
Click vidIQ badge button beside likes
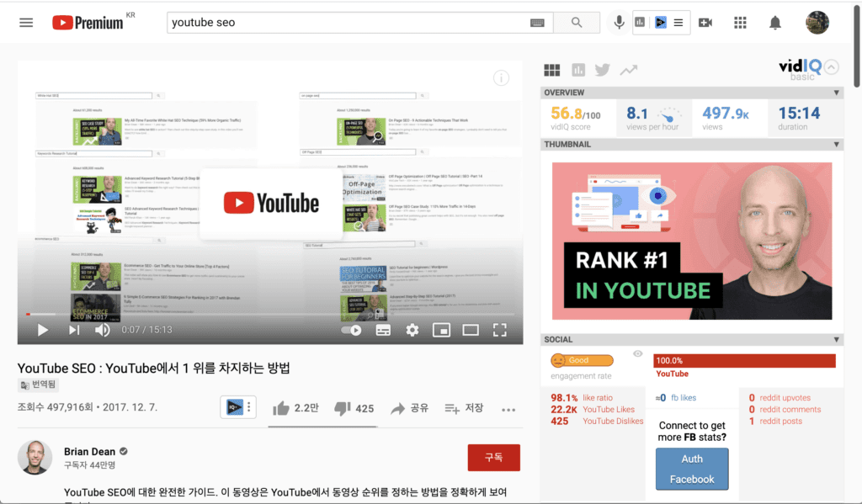234,407
